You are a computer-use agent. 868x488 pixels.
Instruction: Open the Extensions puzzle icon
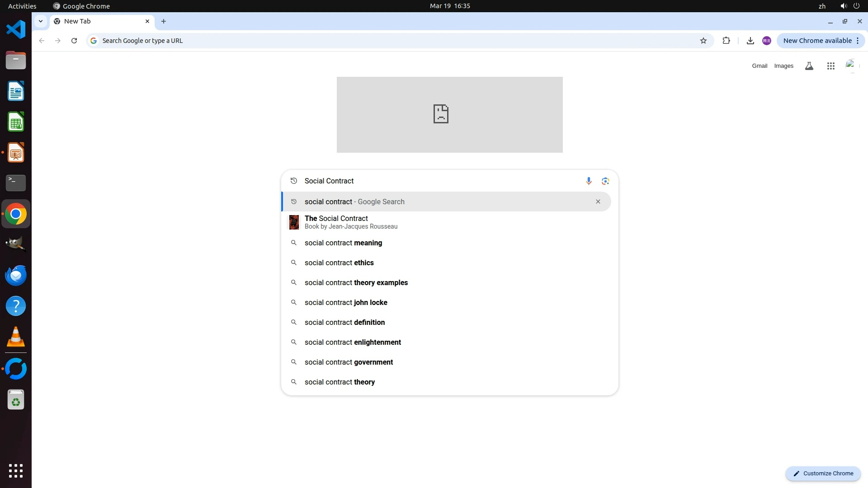pyautogui.click(x=726, y=41)
